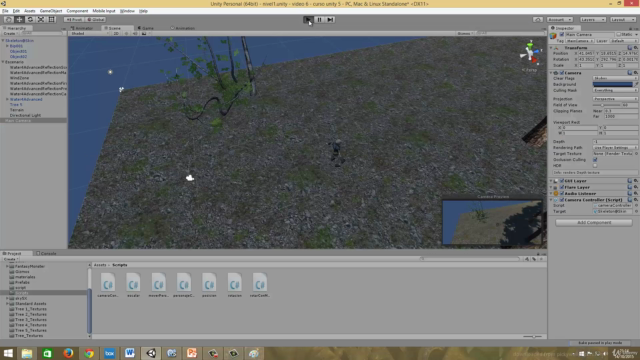
Task: Open the cameraCon... C# script
Action: pos(108,285)
